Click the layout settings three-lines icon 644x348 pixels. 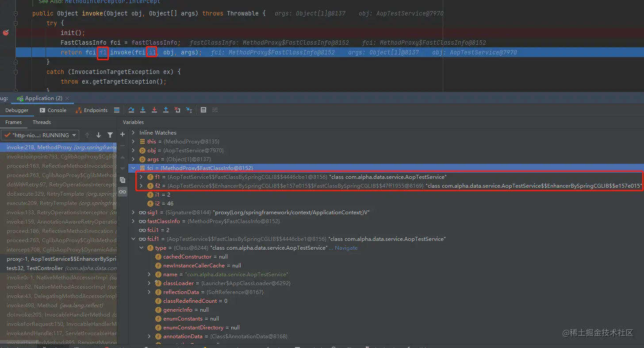117,110
